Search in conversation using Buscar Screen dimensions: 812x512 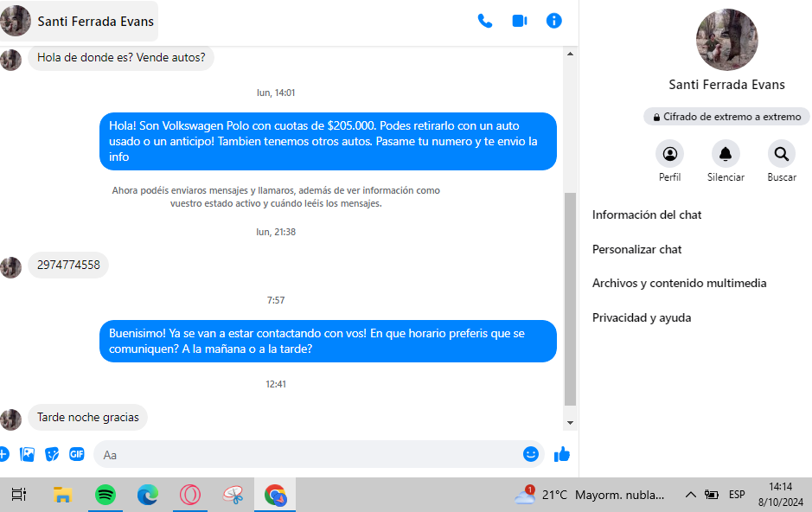tap(782, 155)
